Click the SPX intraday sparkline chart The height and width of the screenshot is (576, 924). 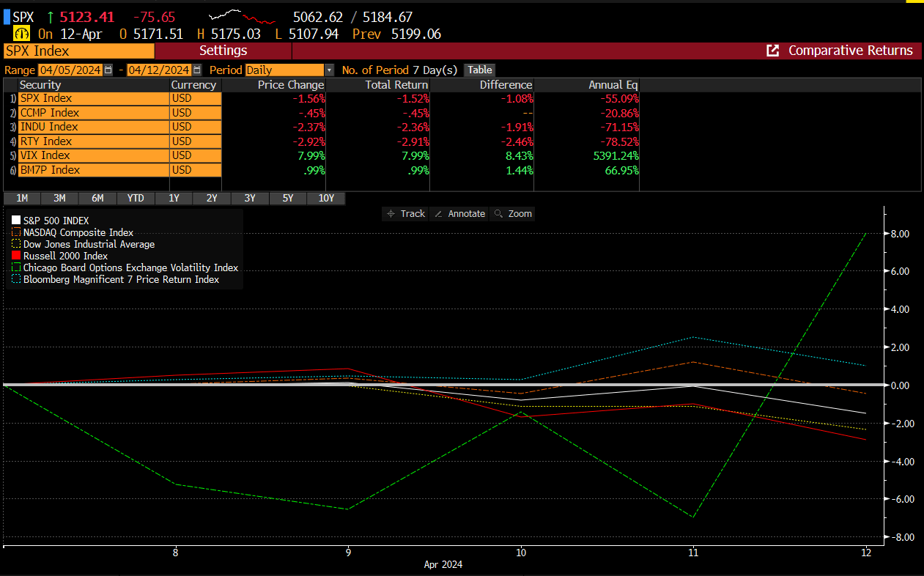coord(242,16)
